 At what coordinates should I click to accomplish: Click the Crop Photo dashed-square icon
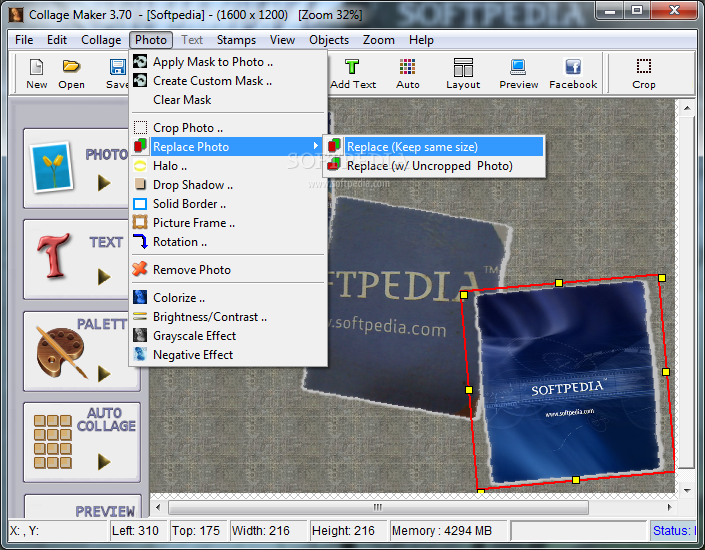click(140, 128)
